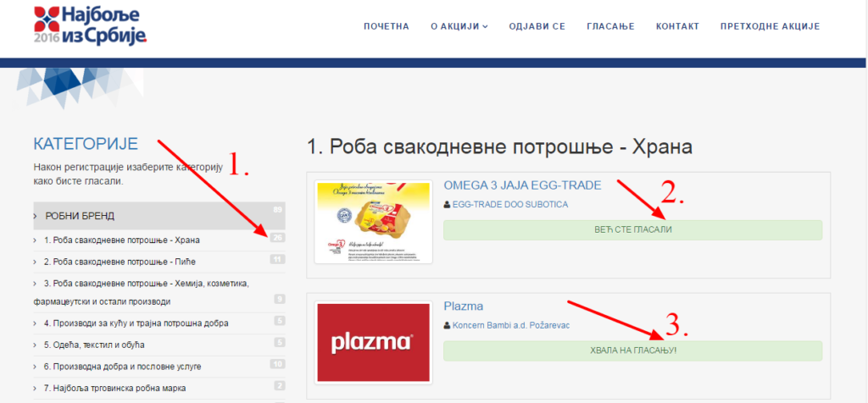Select category Производи за кућу и трајна потрошна добра
The image size is (868, 403).
pos(136,323)
